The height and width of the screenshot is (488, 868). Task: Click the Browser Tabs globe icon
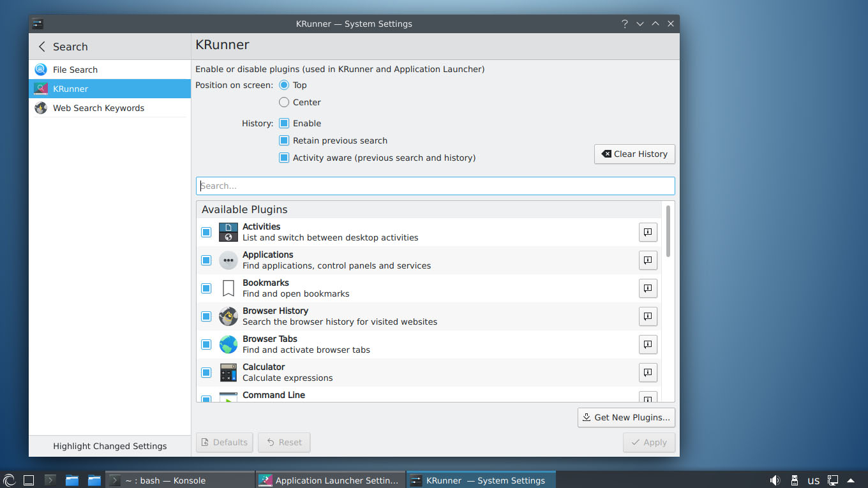point(228,344)
